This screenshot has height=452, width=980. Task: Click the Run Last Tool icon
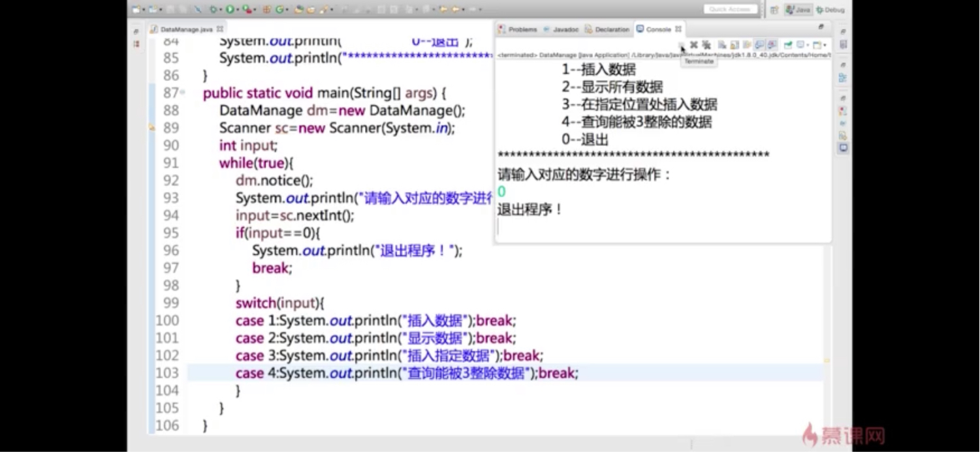(x=247, y=10)
